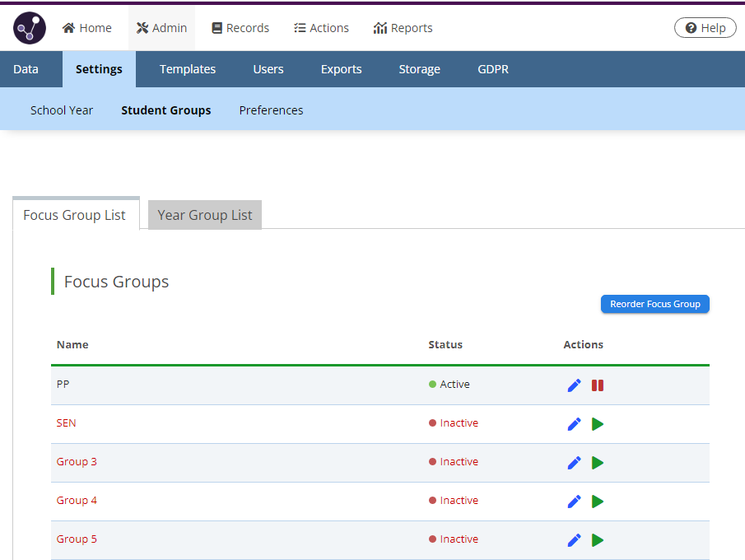Edit the PP focus group

tap(575, 385)
